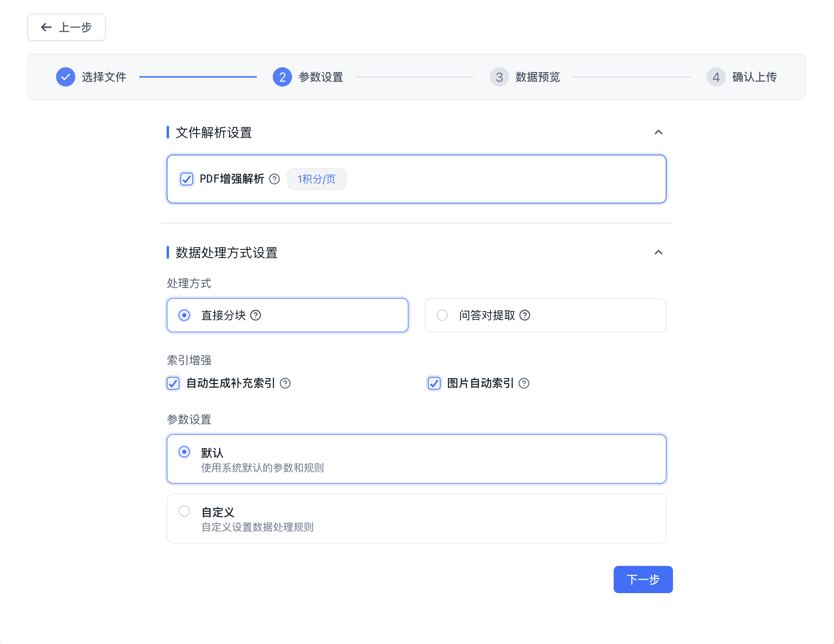Click the 参数设置 step label
834x644 pixels.
[321, 77]
